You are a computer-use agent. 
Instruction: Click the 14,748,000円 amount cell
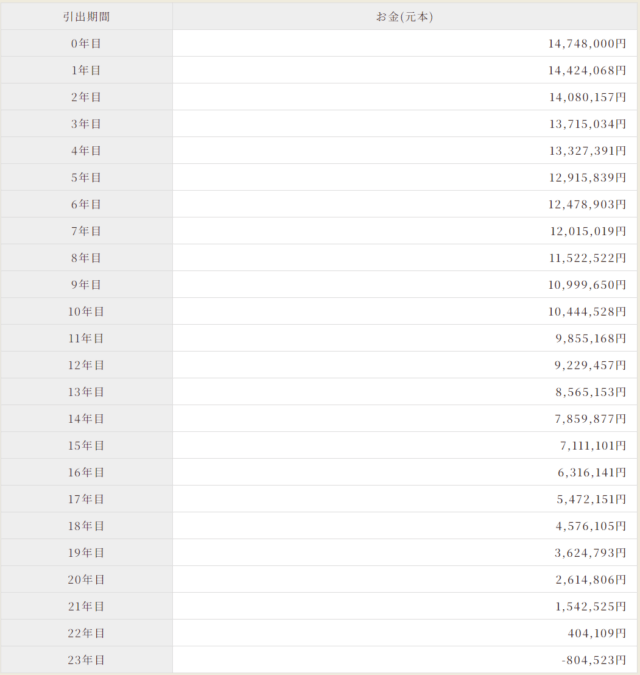click(586, 44)
